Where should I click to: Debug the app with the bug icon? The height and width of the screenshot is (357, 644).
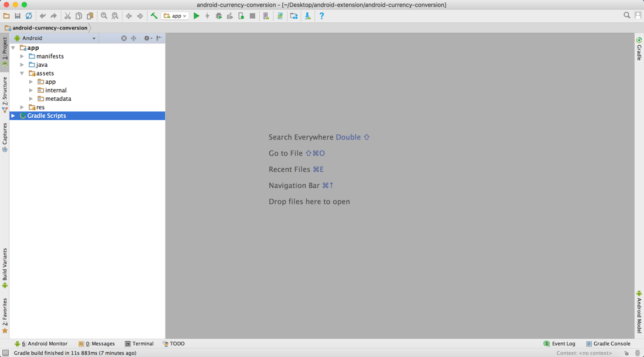point(218,16)
